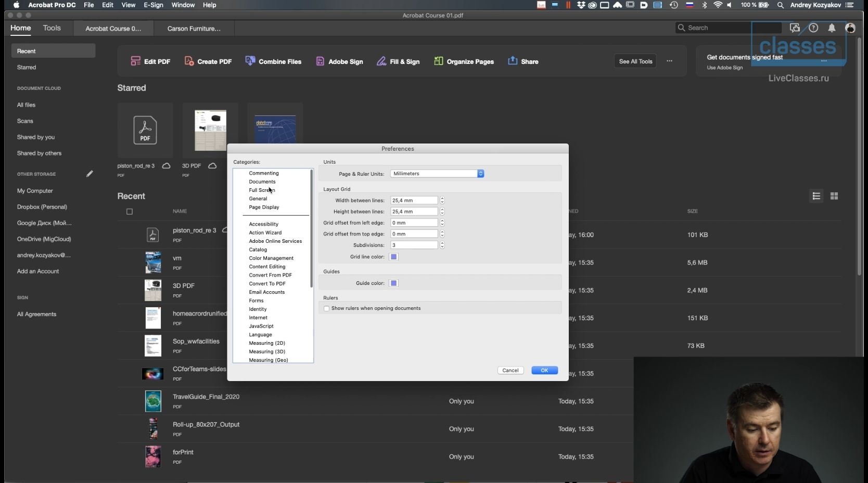
Task: Switch the Recent files to list view
Action: click(x=816, y=196)
